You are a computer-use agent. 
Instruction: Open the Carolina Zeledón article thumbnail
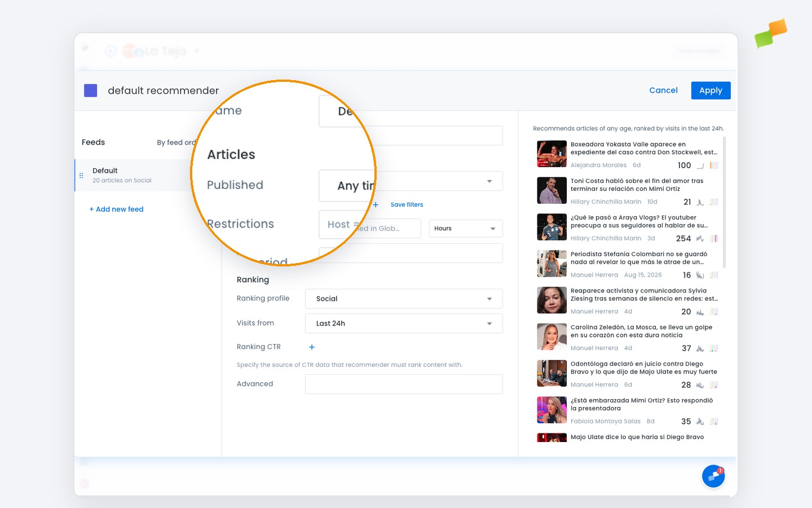(551, 337)
